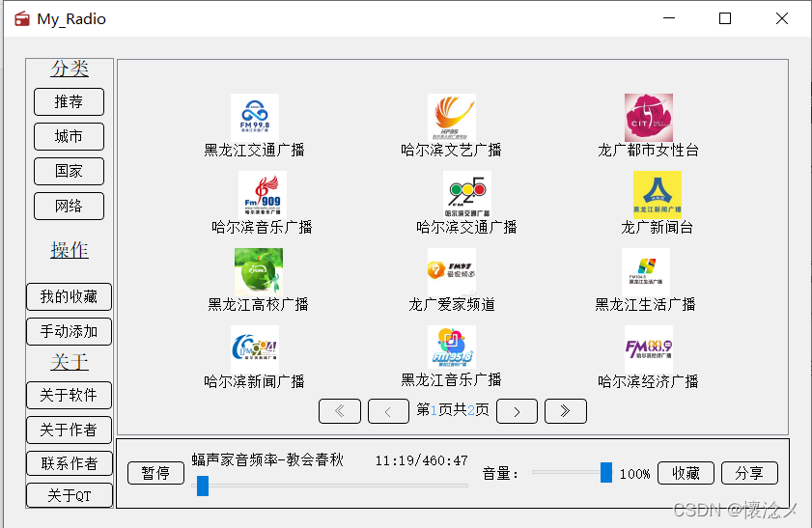Click the 哈尔滨交通广播 station name
Image resolution: width=812 pixels, height=528 pixels.
[466, 227]
